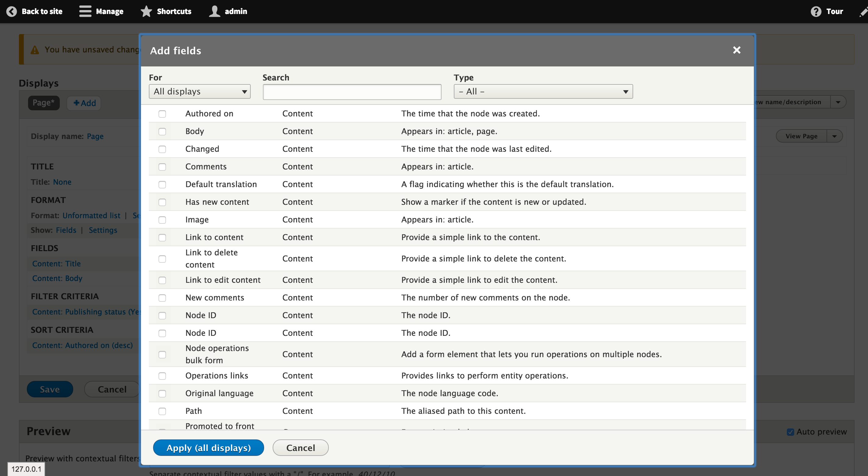Click 'The node language code.' description
This screenshot has height=476, width=868.
pos(450,393)
